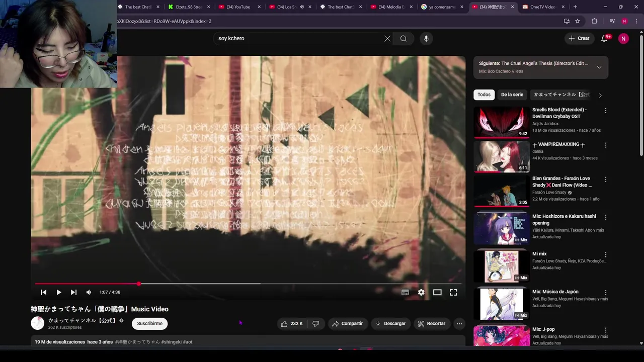Dislike the video thumbs-down icon
This screenshot has width=644, height=362.
point(315,324)
